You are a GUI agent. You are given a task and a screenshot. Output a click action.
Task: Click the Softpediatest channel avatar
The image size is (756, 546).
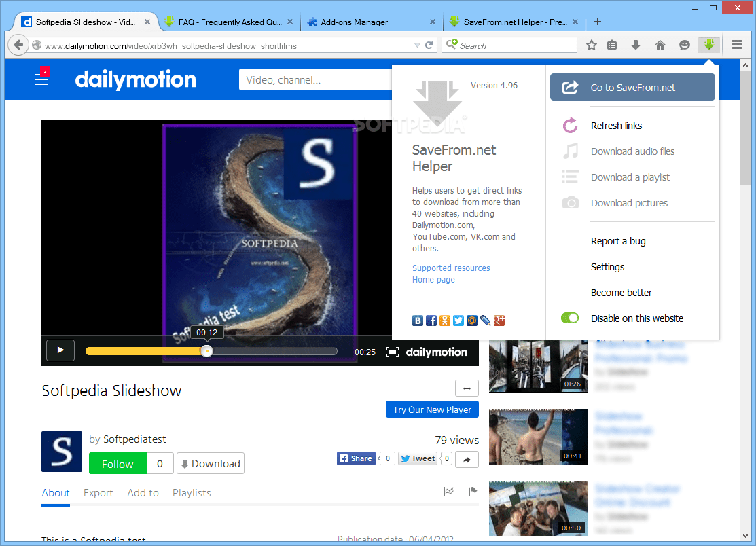[62, 452]
